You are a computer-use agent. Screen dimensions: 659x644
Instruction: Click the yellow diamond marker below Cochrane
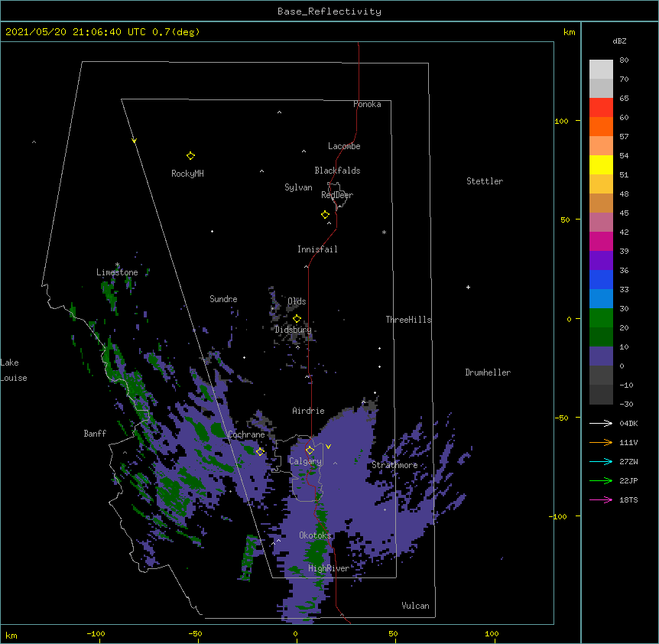pyautogui.click(x=260, y=451)
